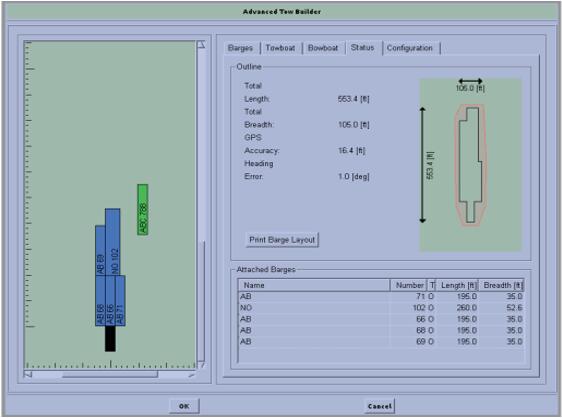This screenshot has height=418, width=562.
Task: Click the heading error value 1.0 [deg]
Action: pos(354,176)
